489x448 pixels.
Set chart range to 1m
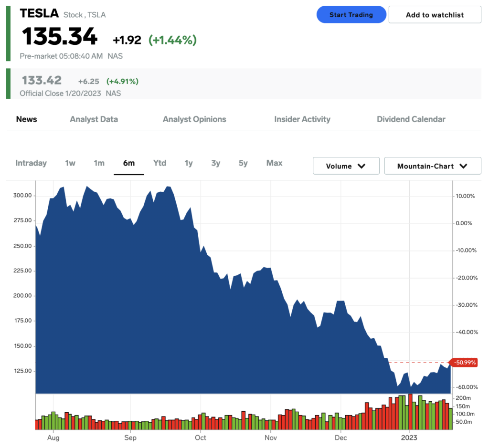point(99,163)
